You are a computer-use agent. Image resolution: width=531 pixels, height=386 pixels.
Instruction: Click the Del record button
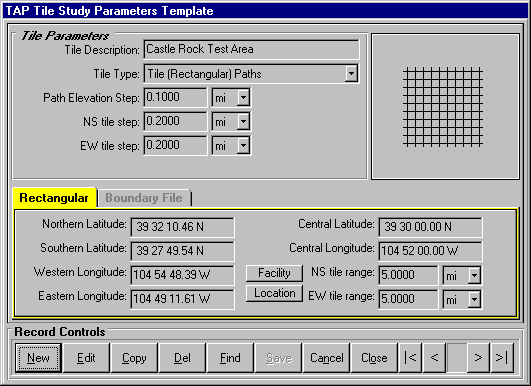coord(183,358)
